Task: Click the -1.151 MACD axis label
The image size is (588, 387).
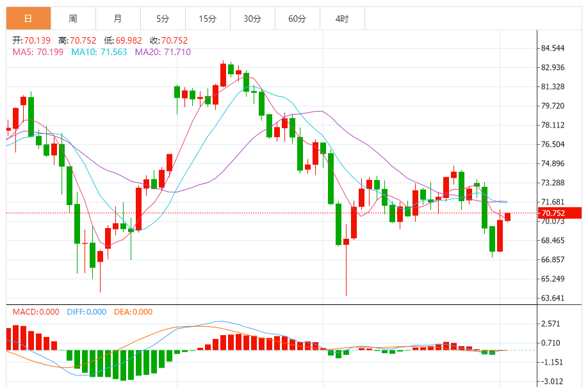Action: [552, 362]
